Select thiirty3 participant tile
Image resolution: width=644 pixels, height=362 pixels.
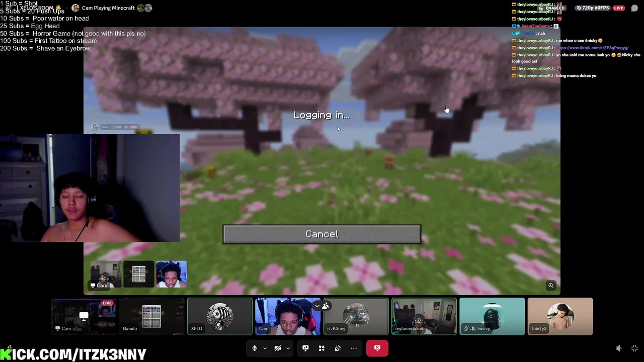(x=560, y=316)
